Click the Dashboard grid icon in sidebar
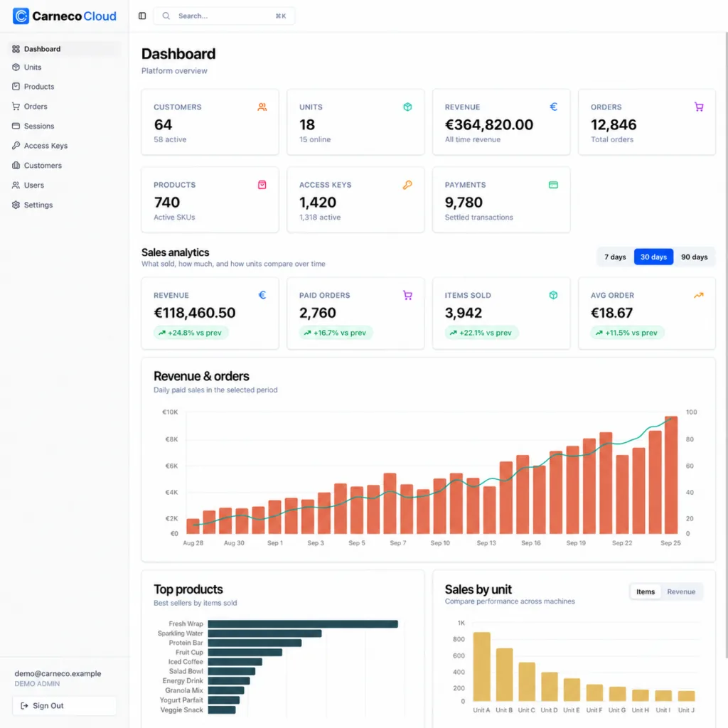Image resolution: width=728 pixels, height=728 pixels. point(16,49)
